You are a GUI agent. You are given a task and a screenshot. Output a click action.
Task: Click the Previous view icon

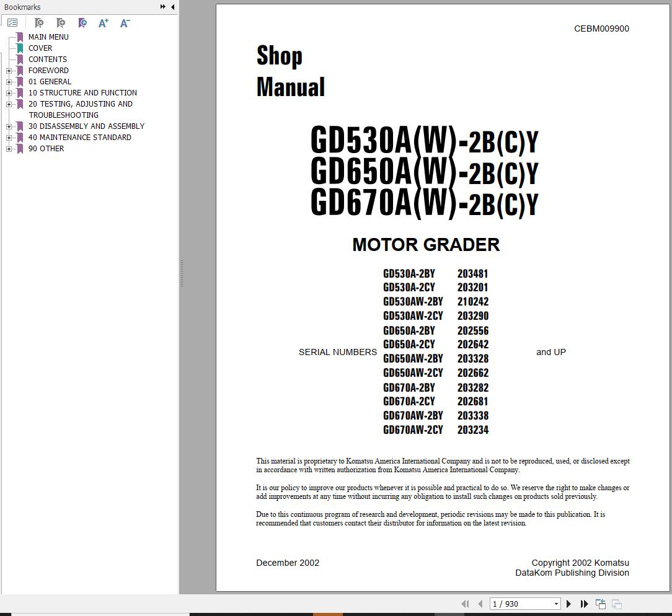pos(600,603)
